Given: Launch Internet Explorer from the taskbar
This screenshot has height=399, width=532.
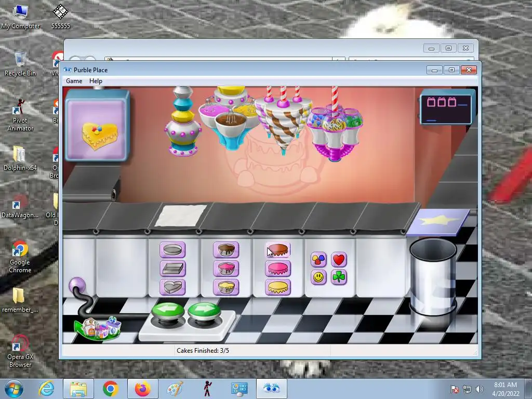Looking at the screenshot, I should (46, 389).
